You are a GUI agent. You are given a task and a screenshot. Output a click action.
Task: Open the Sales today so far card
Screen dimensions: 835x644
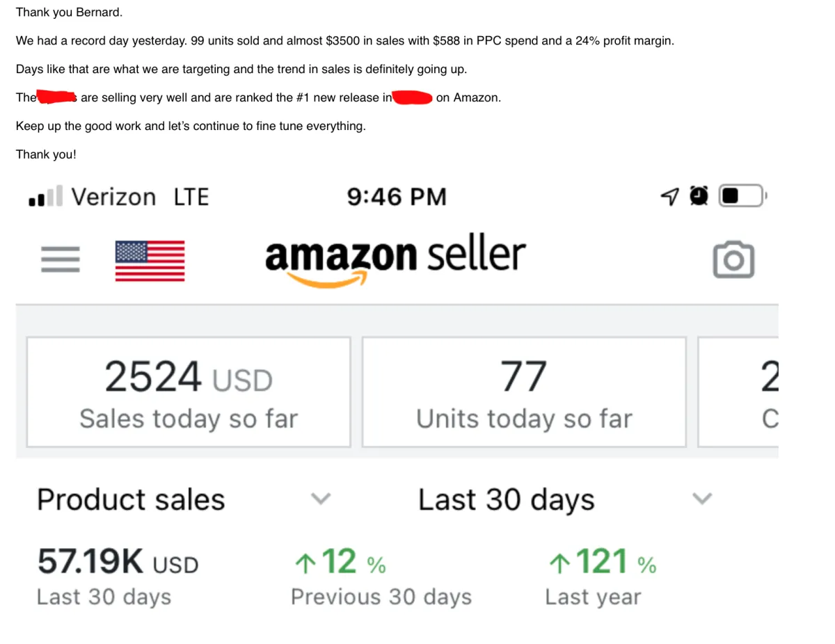189,392
